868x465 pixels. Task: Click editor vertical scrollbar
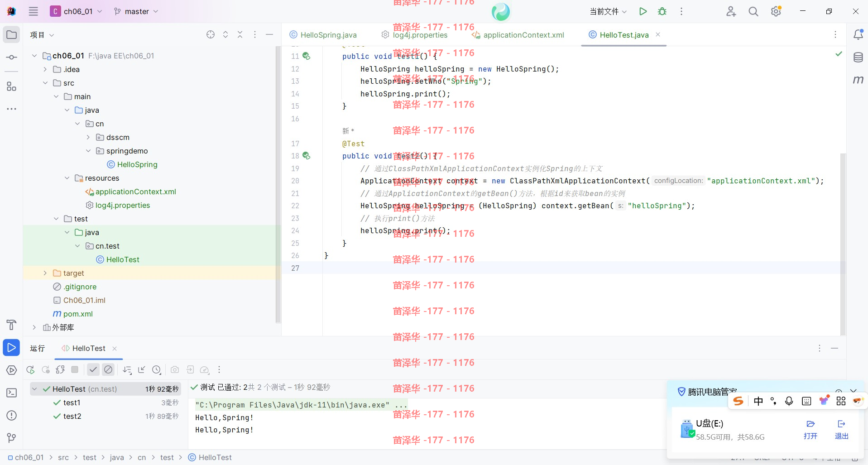click(x=843, y=244)
